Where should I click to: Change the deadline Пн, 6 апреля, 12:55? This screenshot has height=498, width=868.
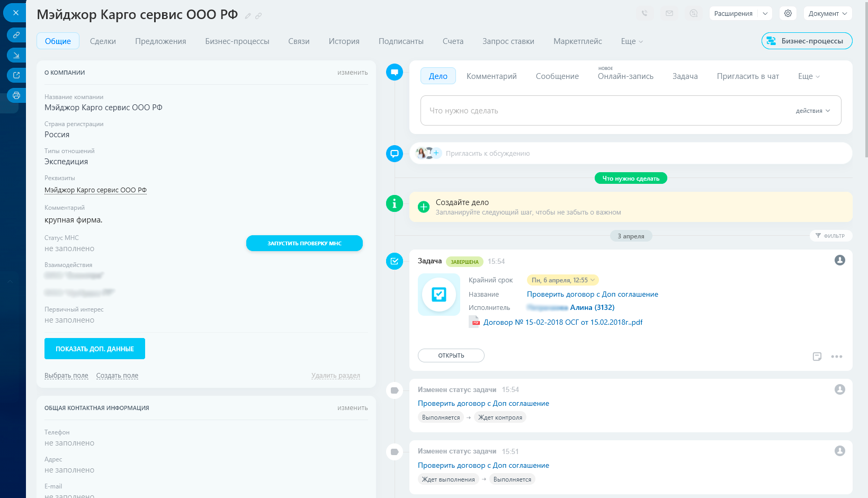563,280
